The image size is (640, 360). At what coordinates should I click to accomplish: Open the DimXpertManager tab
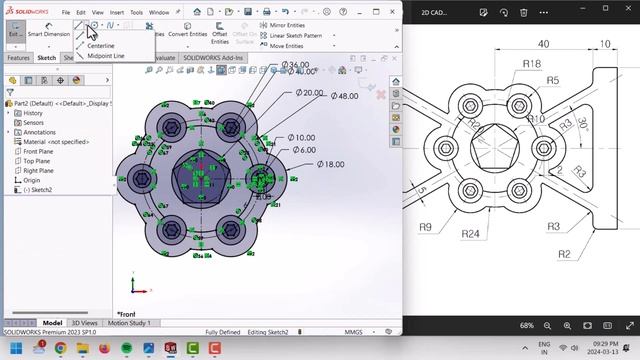pos(60,80)
